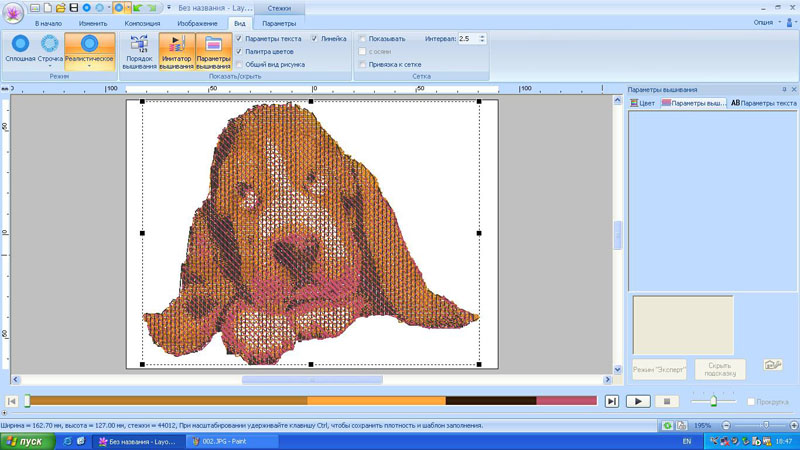Screen dimensions: 800x450
Task: Switch to the Цвет panel tab
Action: (x=642, y=103)
